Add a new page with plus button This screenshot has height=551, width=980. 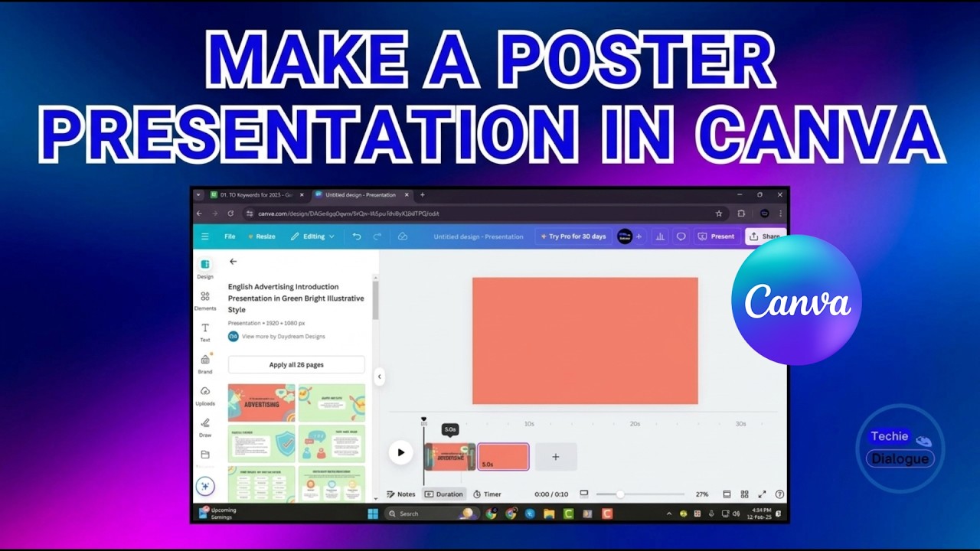click(x=556, y=457)
